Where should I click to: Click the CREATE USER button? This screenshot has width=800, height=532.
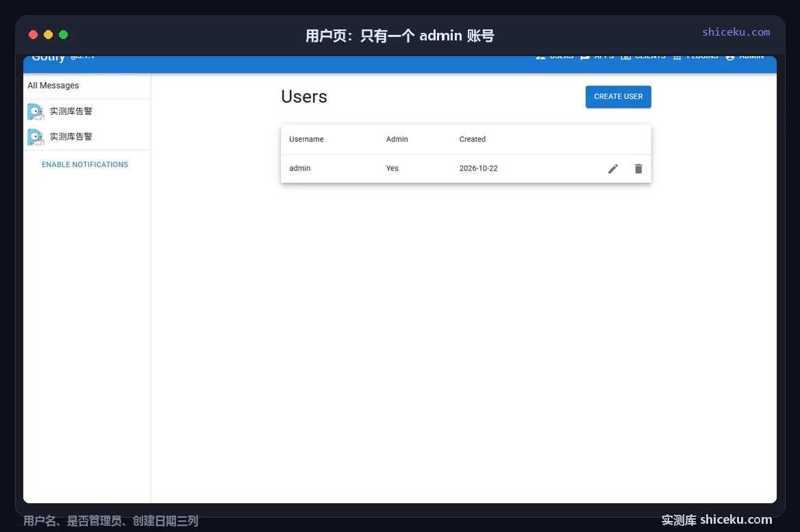[x=618, y=97]
